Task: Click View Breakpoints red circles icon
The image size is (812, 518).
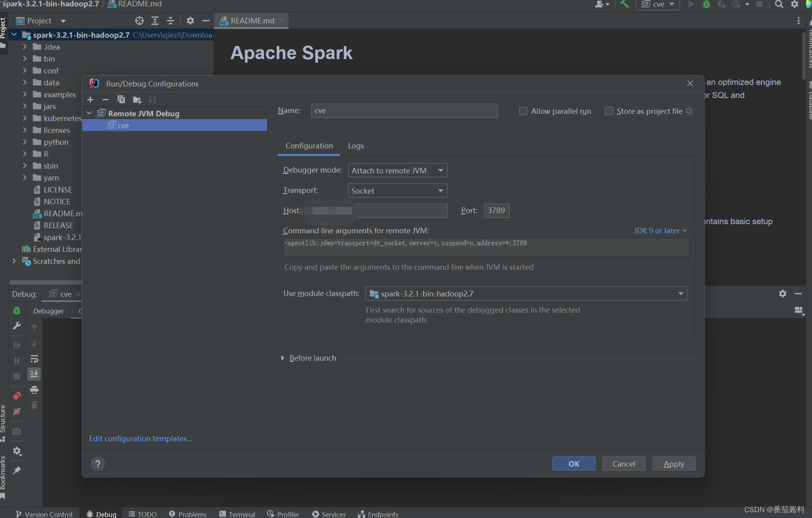Action: pyautogui.click(x=17, y=395)
